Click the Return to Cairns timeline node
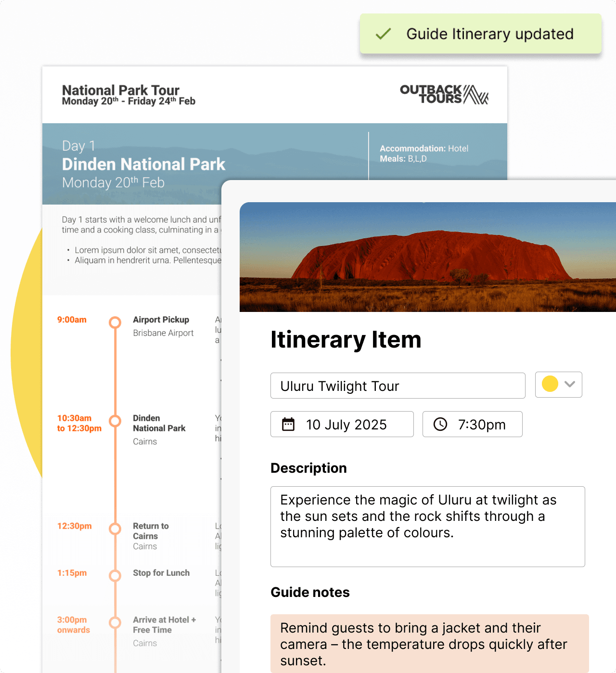 click(x=115, y=529)
